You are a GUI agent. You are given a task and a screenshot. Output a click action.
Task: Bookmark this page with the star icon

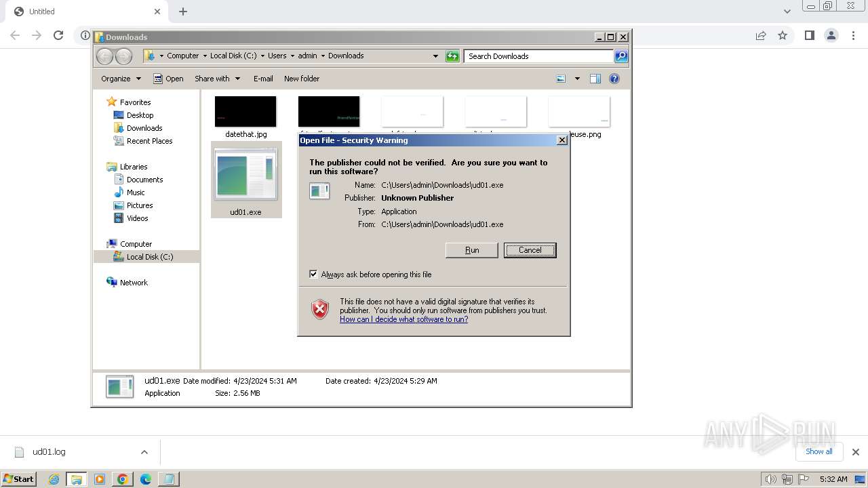(783, 35)
